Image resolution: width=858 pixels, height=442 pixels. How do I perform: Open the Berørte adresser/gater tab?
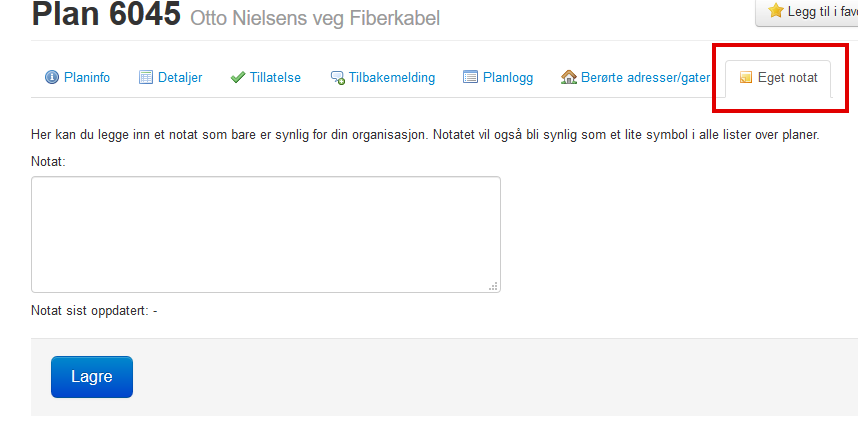(x=646, y=78)
